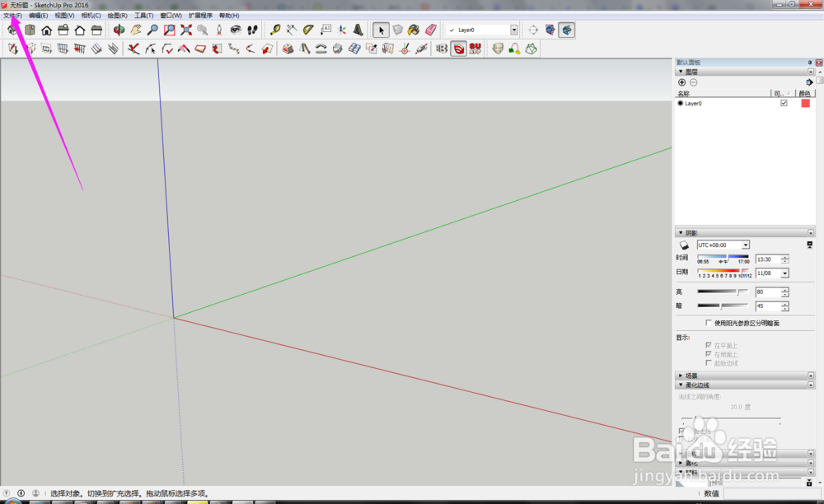The image size is (824, 504).
Task: Select the Protractor tool
Action: pyautogui.click(x=308, y=30)
